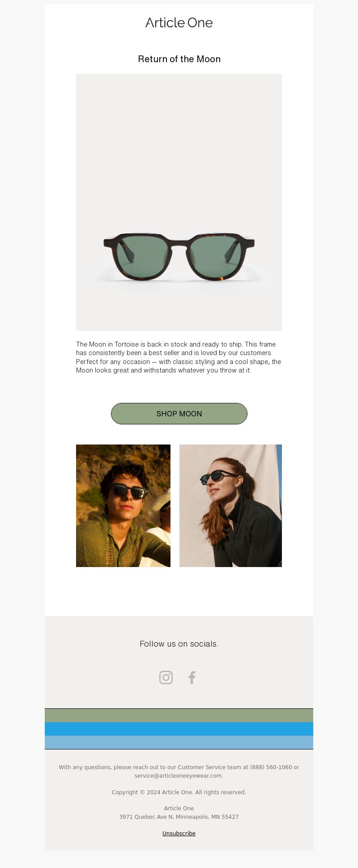358x868 pixels.
Task: Open the photo of man in green sweater
Action: tap(123, 506)
